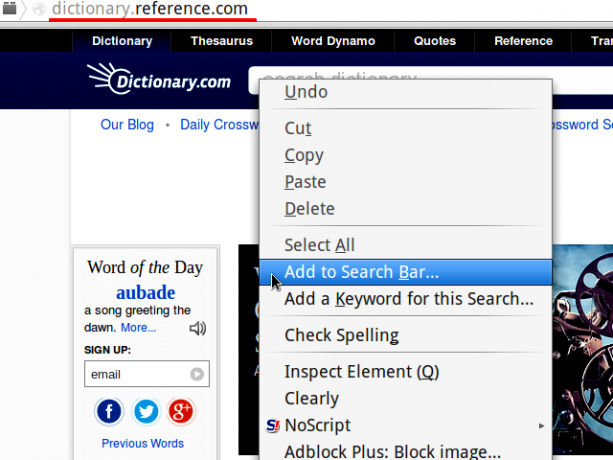613x460 pixels.
Task: Click the dictionary.reference.com address bar URL
Action: click(150, 9)
